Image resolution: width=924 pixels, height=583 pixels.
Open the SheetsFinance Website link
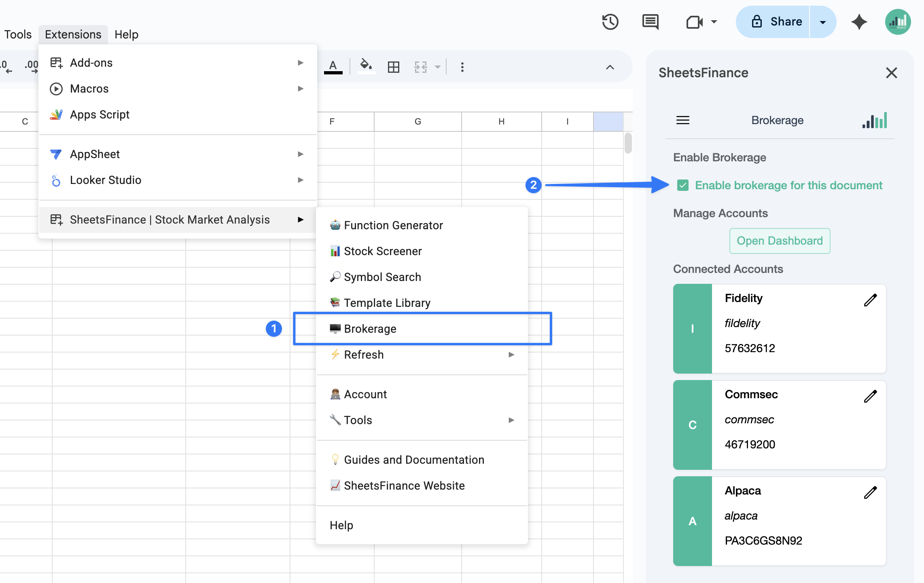(x=422, y=486)
